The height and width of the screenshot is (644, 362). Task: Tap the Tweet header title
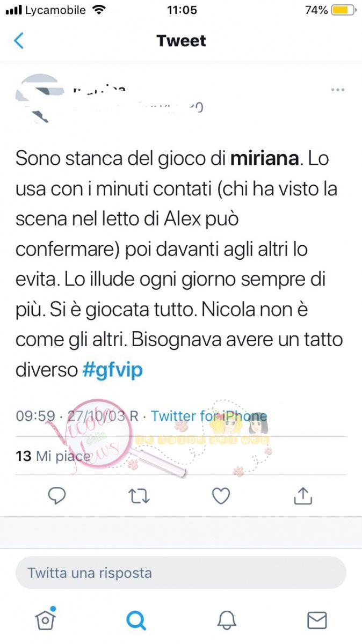coord(181,41)
